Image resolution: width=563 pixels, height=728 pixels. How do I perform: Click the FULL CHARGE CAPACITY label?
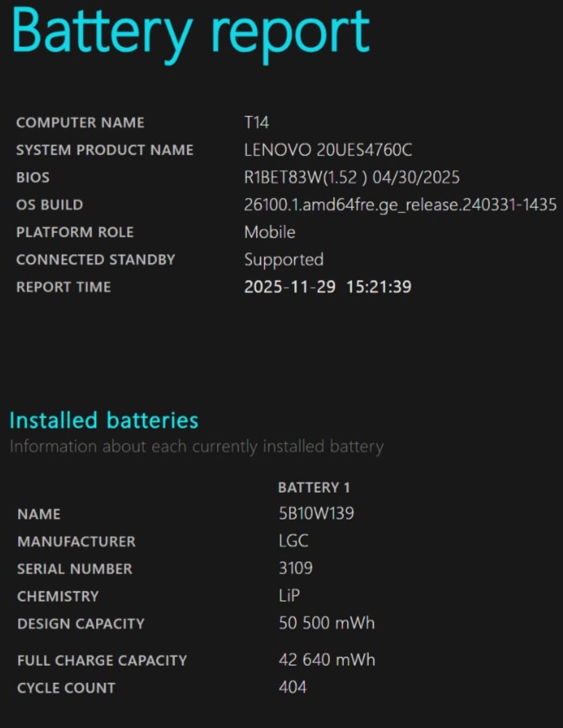[102, 661]
